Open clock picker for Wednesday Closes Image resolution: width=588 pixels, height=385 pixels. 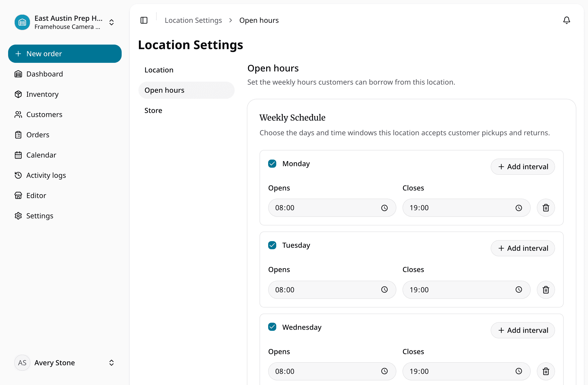(x=519, y=371)
